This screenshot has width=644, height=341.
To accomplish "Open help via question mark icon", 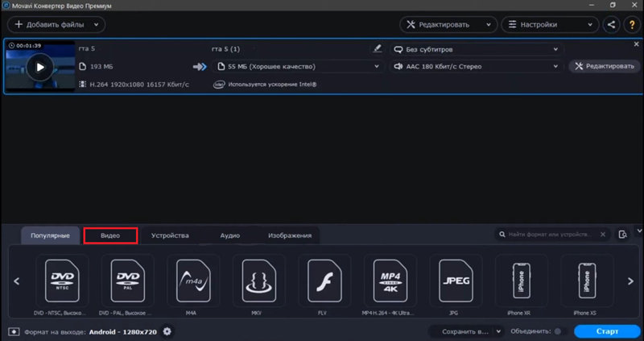I will coord(632,25).
